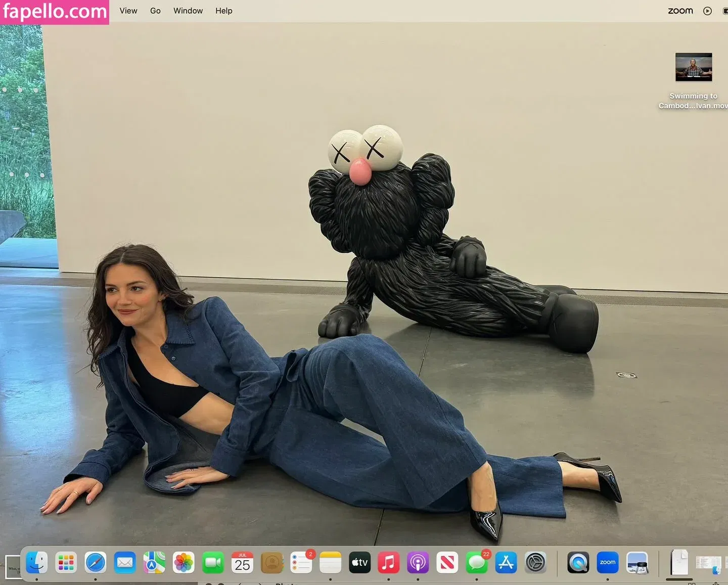Click the Window menu
The image size is (728, 585).
click(x=188, y=11)
